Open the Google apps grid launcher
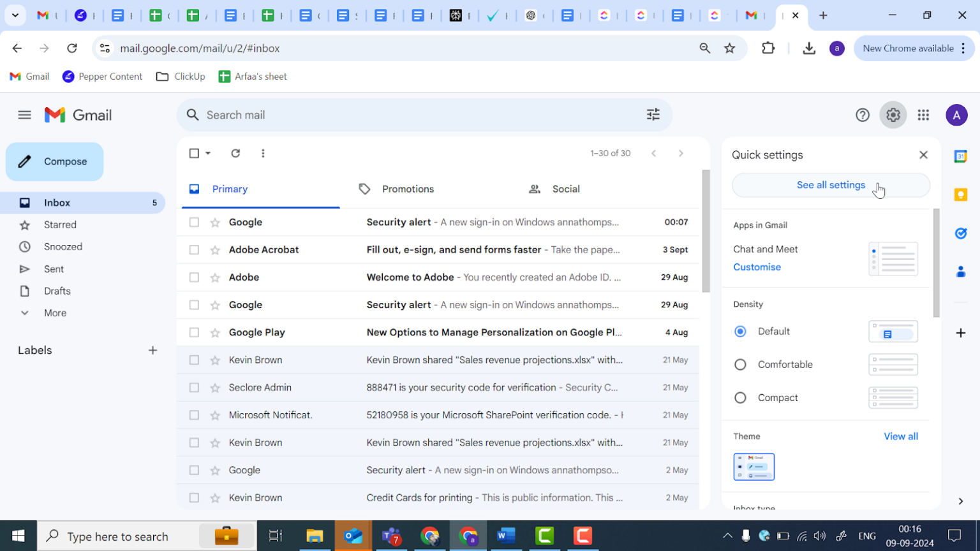 [x=923, y=115]
